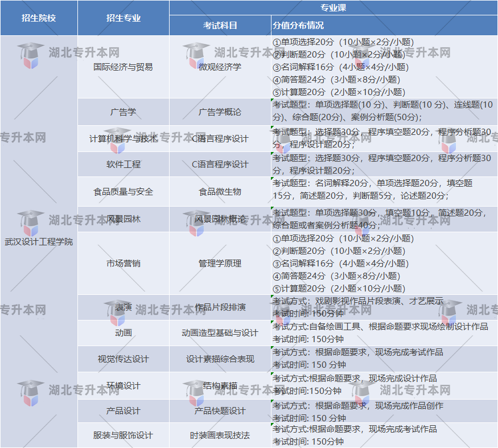Click the 广告学 major cell
Screen dimensions: 498x448
124,112
